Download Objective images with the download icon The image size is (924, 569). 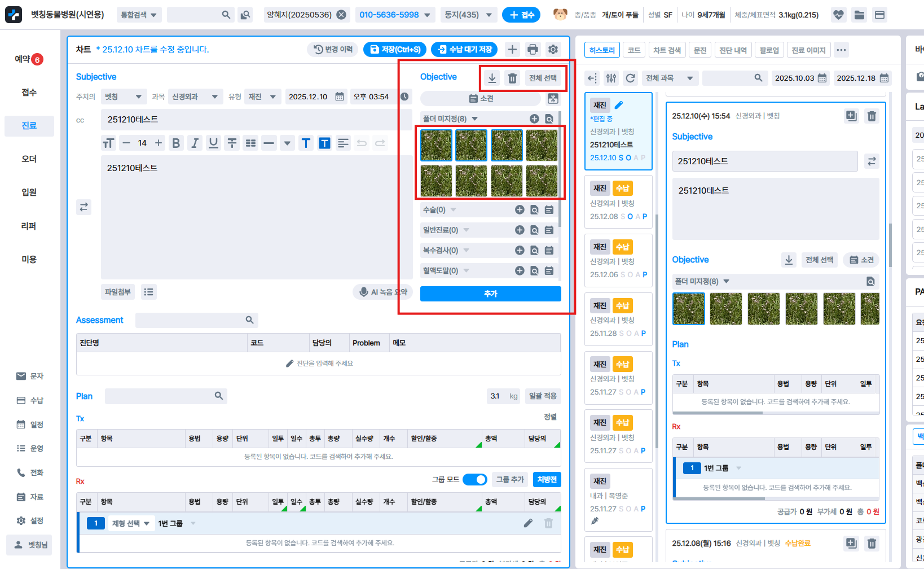pyautogui.click(x=492, y=78)
